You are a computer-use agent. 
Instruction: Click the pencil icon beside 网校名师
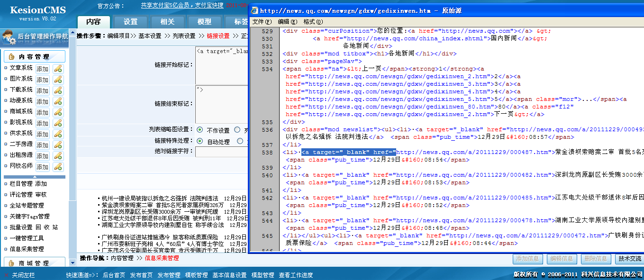point(58,167)
